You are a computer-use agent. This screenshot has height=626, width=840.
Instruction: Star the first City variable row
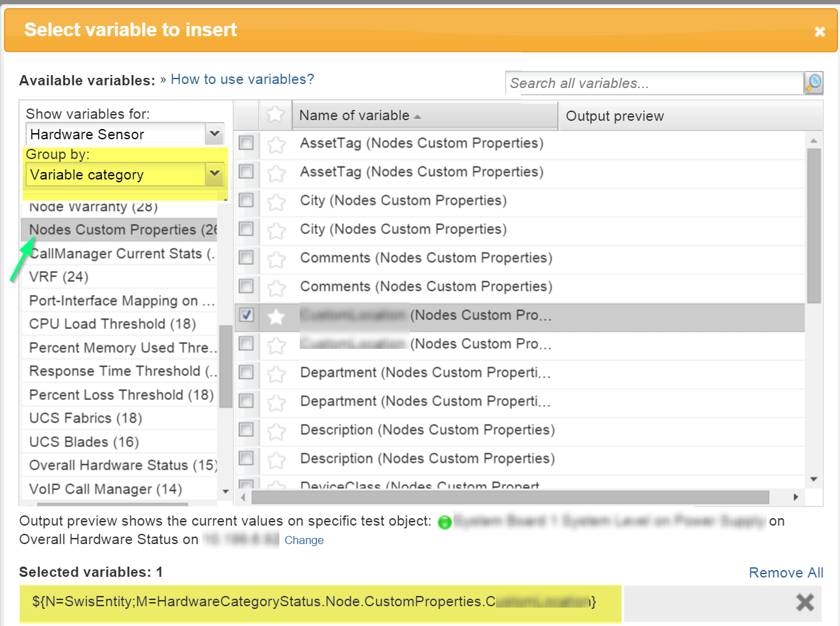pos(276,202)
